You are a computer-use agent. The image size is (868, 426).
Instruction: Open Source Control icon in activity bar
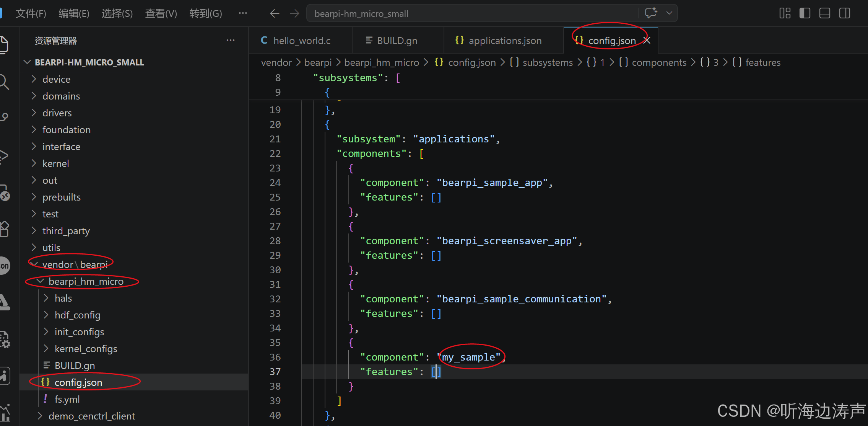(x=4, y=117)
